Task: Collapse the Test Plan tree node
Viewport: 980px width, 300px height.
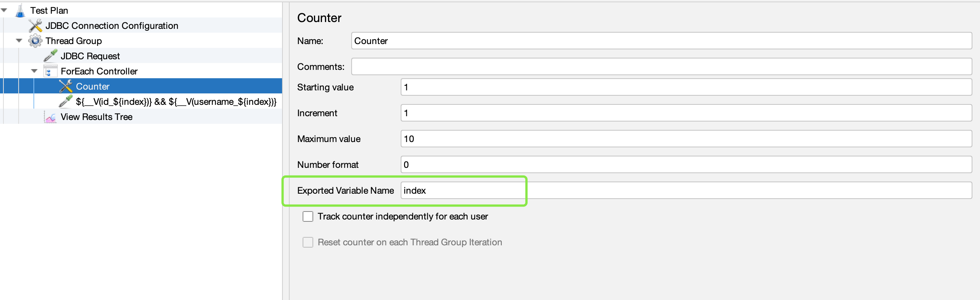Action: click(4, 10)
